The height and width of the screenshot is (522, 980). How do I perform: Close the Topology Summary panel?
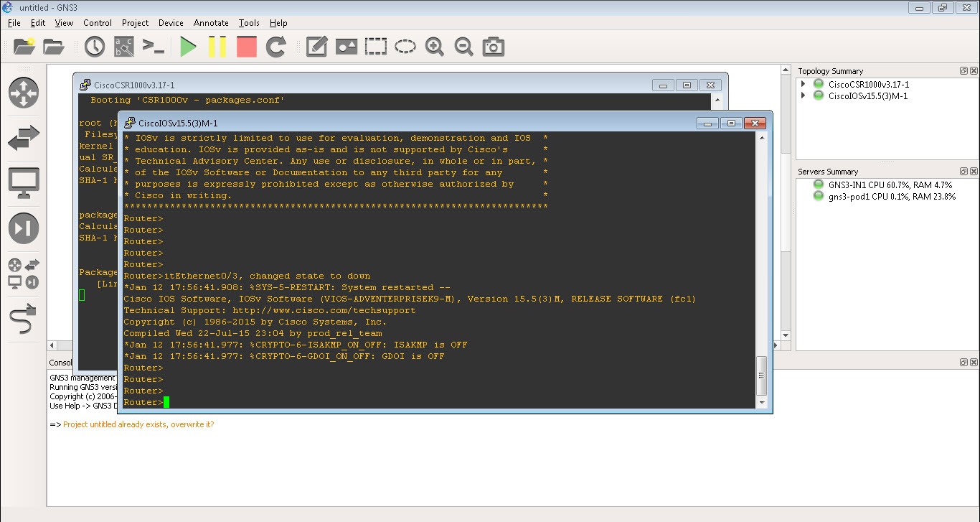(x=974, y=71)
